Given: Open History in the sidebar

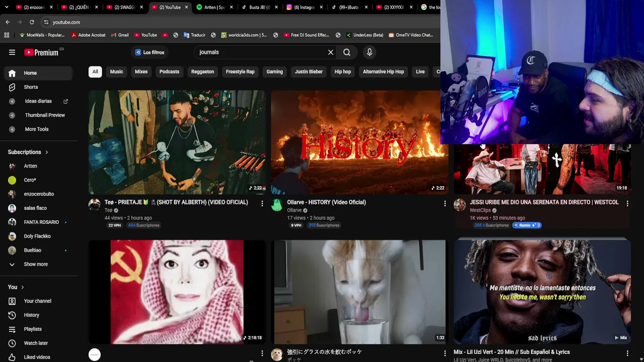Looking at the screenshot, I should (39, 315).
